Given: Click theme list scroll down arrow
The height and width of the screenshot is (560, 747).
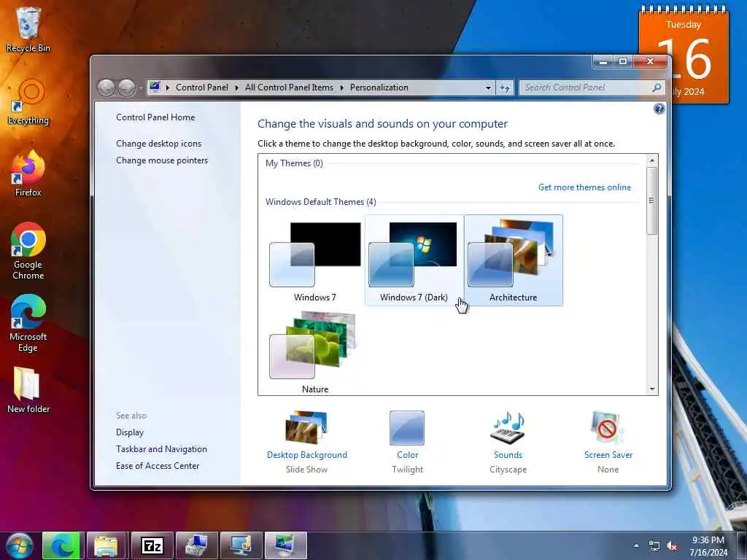Looking at the screenshot, I should coord(652,389).
